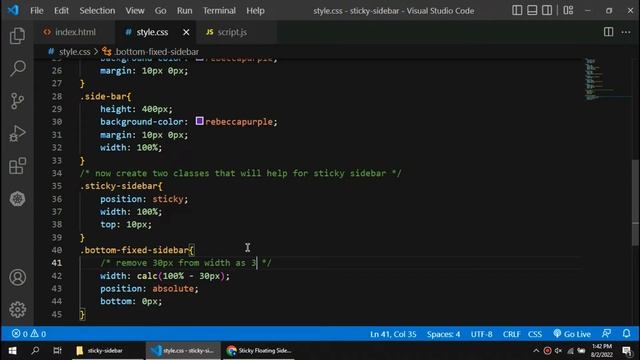Open the Selection menu
The height and width of the screenshot is (360, 640).
pyautogui.click(x=97, y=11)
